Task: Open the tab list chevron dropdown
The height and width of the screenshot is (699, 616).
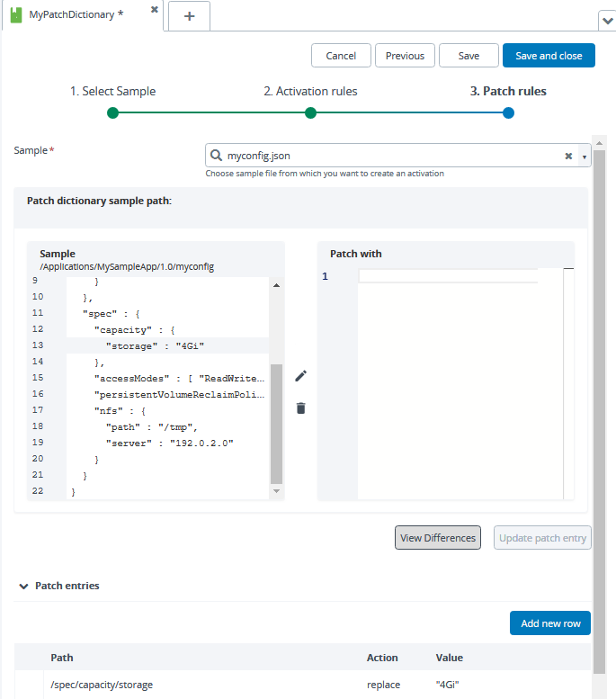Action: coord(607,21)
